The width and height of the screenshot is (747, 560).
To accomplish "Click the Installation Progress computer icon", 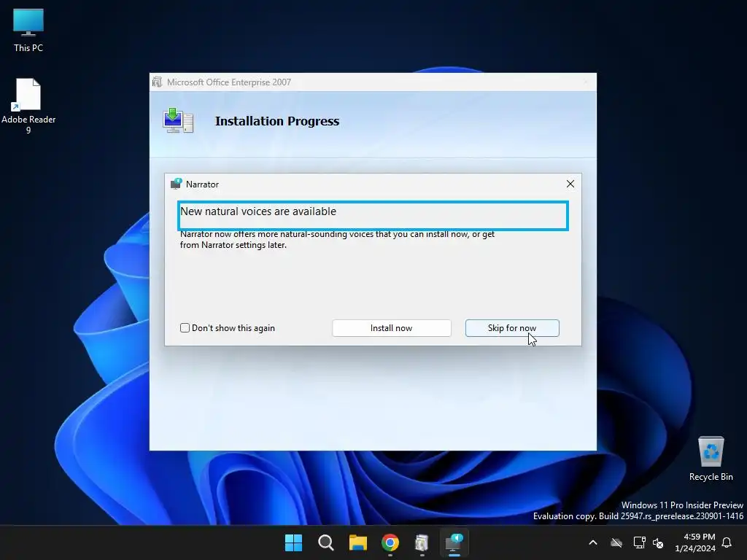I will coord(178,120).
